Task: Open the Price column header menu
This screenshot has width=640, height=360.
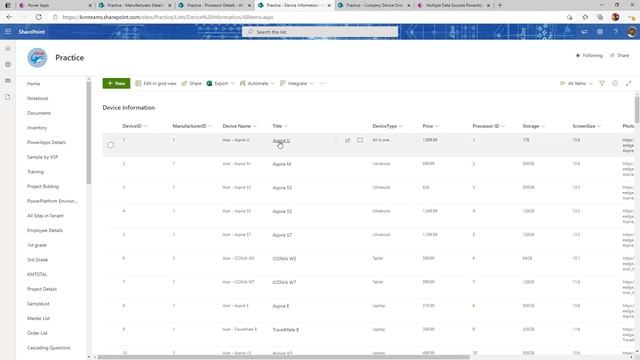Action: pyautogui.click(x=430, y=126)
